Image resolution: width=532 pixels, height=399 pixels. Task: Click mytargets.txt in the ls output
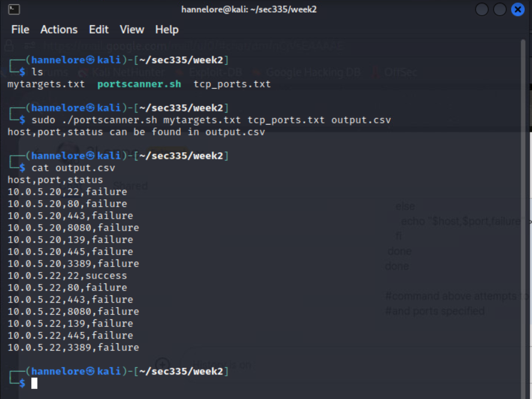(x=46, y=84)
